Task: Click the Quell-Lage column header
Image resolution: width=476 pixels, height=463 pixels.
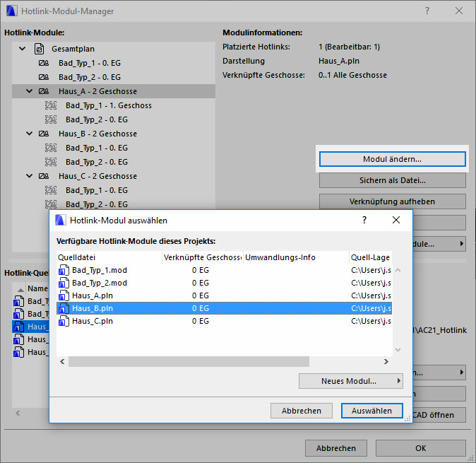Action: 371,257
